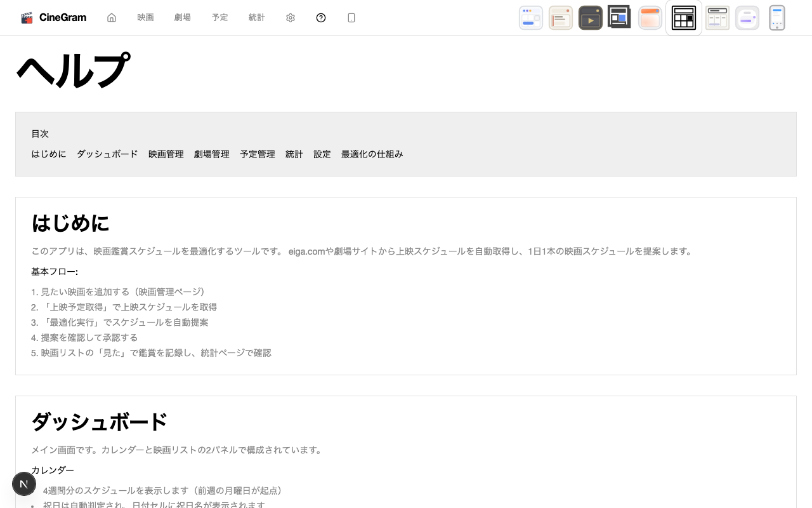Viewport: 812px width, 508px height.
Task: Click the CineGram clapperboard logo
Action: (x=27, y=18)
